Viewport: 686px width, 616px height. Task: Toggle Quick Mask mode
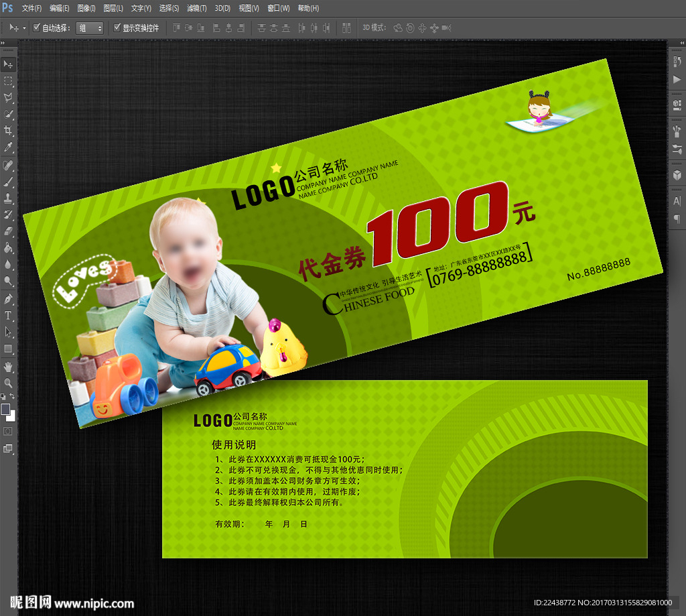pyautogui.click(x=8, y=431)
